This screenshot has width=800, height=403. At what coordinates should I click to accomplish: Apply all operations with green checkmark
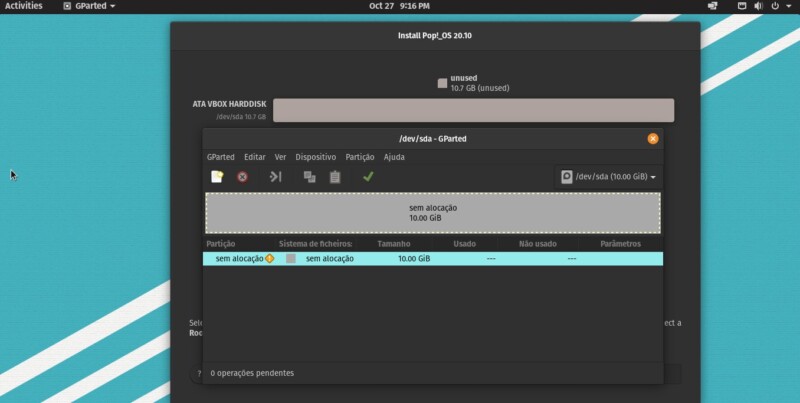pos(368,177)
